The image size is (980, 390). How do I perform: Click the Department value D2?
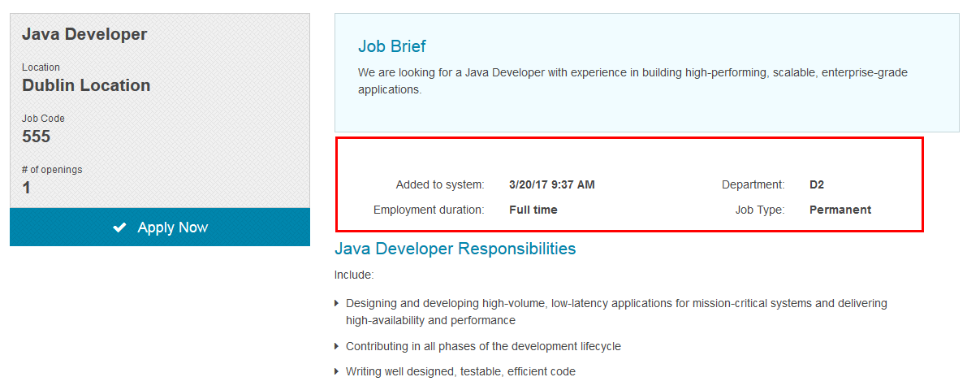click(817, 184)
